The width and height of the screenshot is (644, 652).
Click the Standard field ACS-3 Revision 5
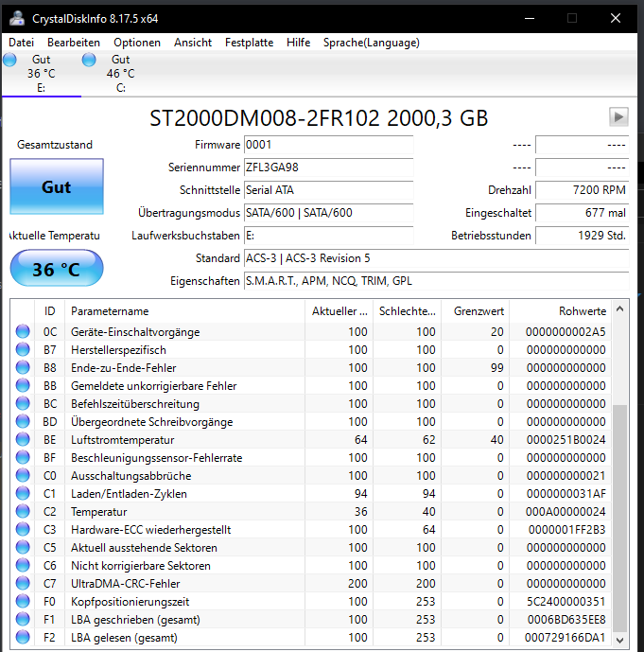pos(436,258)
